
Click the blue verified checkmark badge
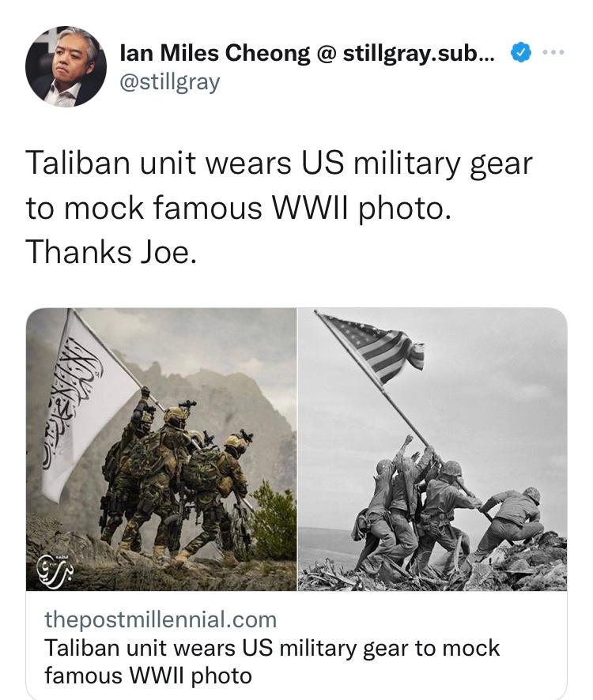(x=520, y=53)
